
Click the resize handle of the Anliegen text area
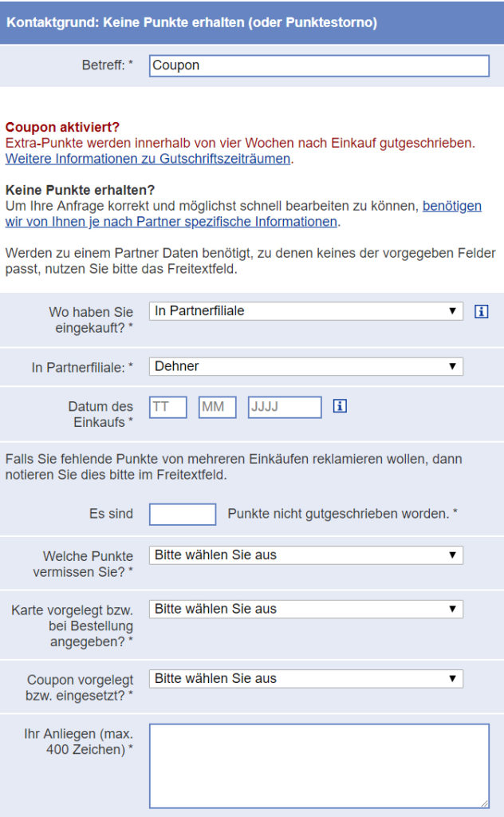click(x=484, y=802)
